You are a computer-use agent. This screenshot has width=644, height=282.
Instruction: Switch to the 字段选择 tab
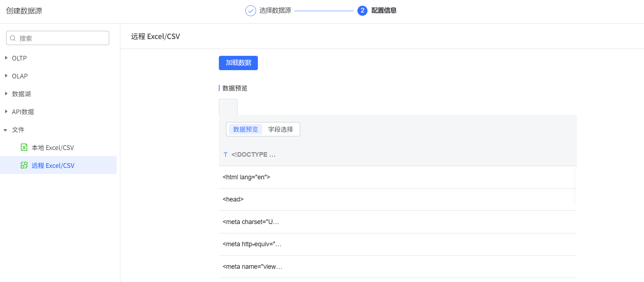pos(280,129)
